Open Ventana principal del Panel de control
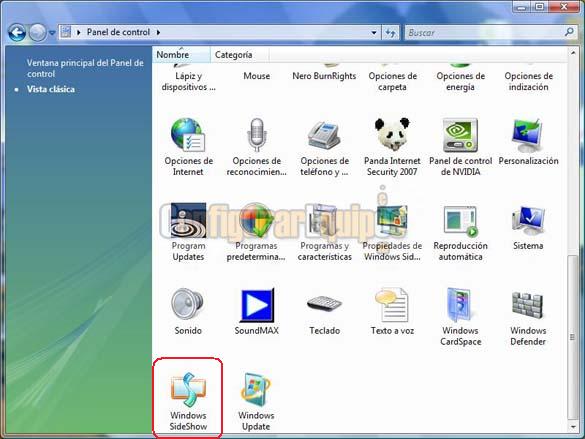The height and width of the screenshot is (439, 585). coord(85,68)
